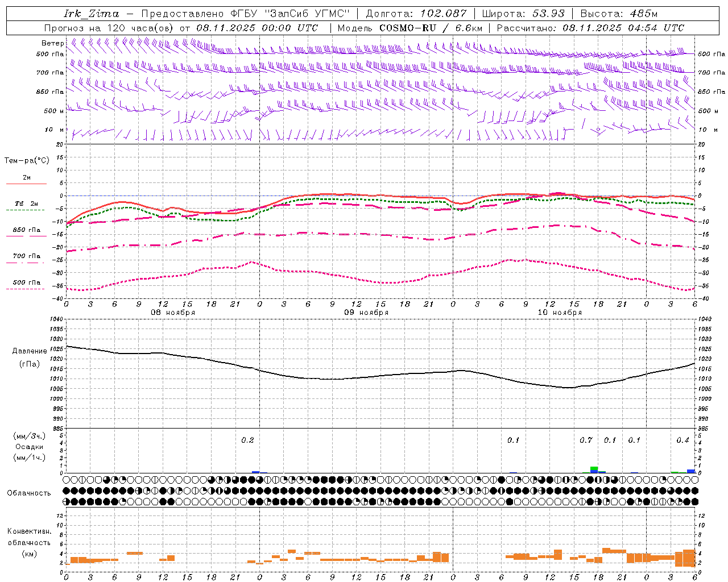Viewport: 728px width, 582px height.
Task: Select the forecast start time 00:00 UTC
Action: [x=290, y=28]
